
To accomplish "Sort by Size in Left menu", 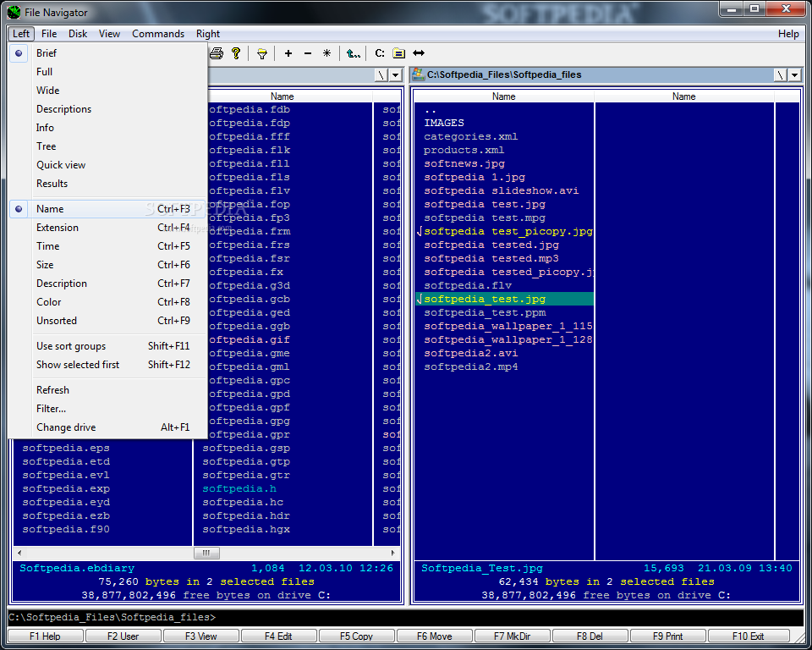I will 108,265.
